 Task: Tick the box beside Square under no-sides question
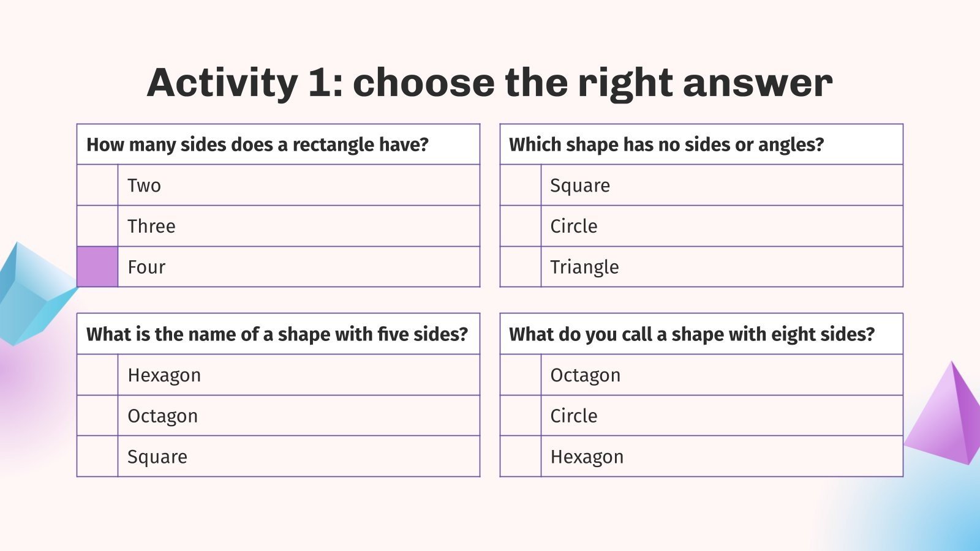[x=521, y=185]
